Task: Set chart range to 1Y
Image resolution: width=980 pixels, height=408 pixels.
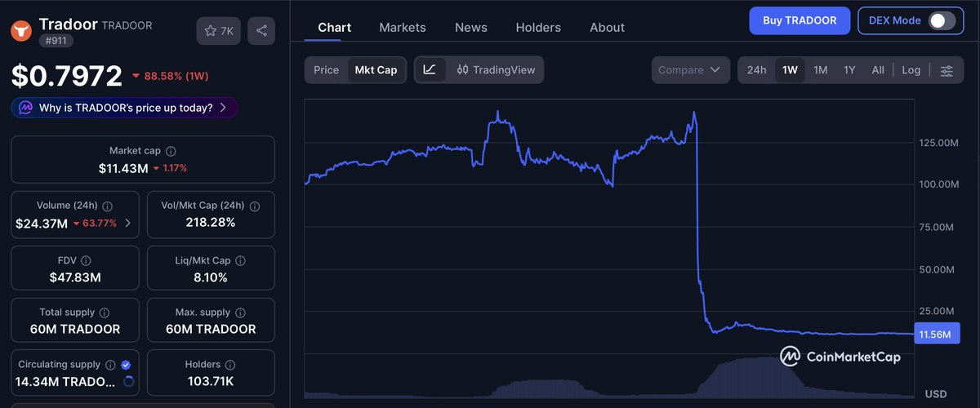Action: [849, 70]
